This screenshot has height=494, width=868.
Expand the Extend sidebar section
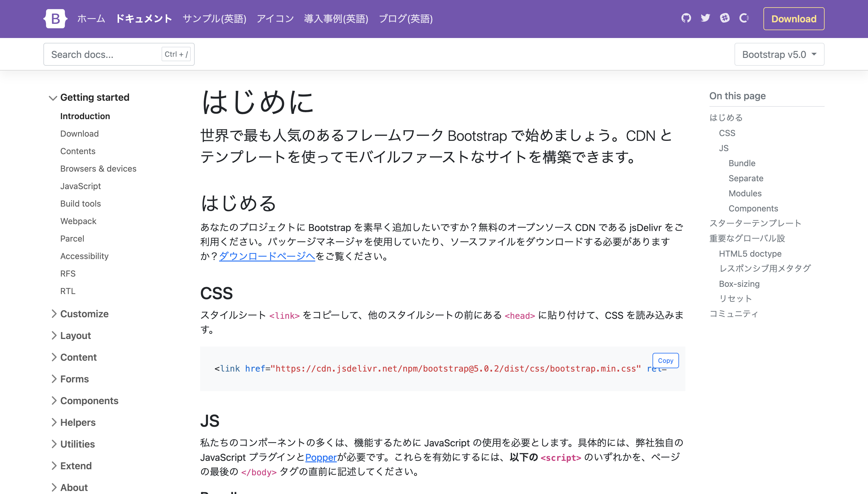71,466
